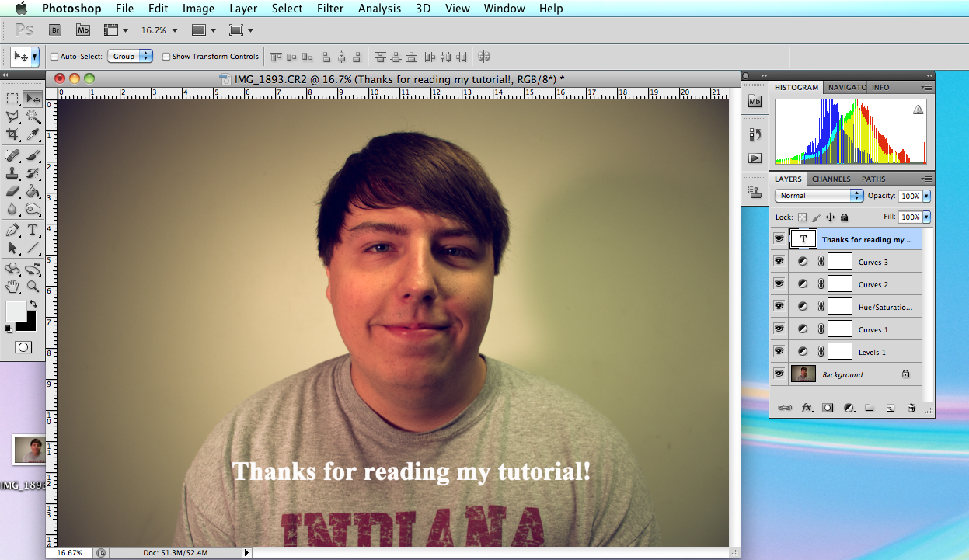
Task: Select the Clone Stamp tool
Action: point(12,173)
